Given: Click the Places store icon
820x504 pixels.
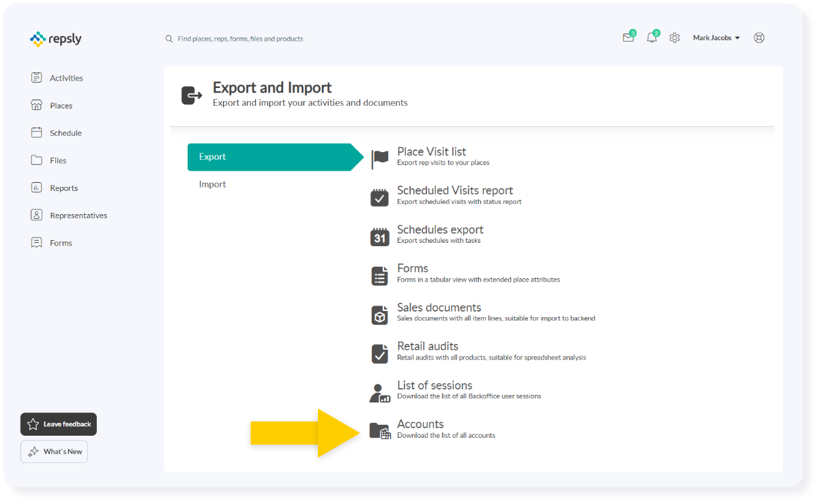Looking at the screenshot, I should pos(37,105).
